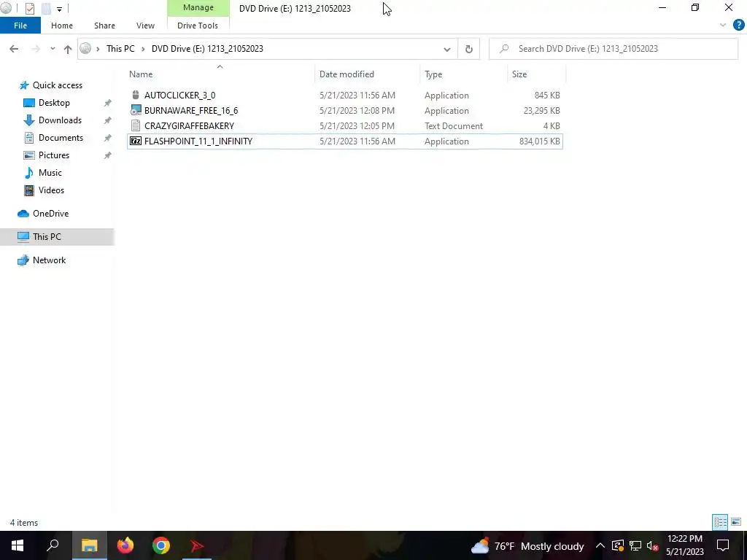
Task: Open Customize Quick Access Toolbar dropdown
Action: pyautogui.click(x=59, y=9)
